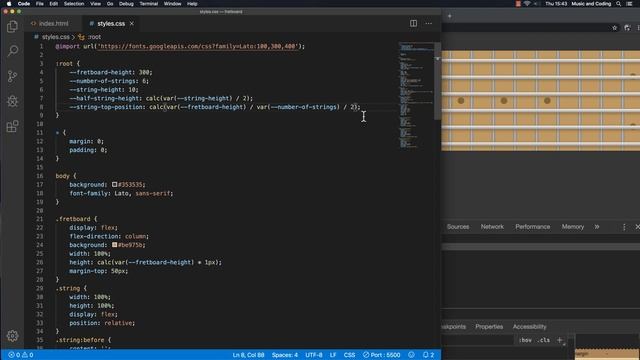The height and width of the screenshot is (360, 640).
Task: Open a new browser tab with plus
Action: [x=449, y=16]
